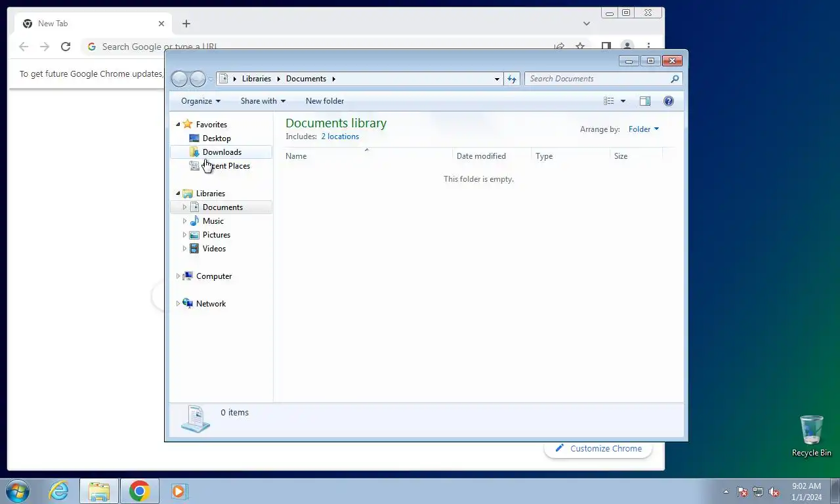Open the Recycle Bin desktop icon
Image resolution: width=840 pixels, height=504 pixels.
click(812, 436)
